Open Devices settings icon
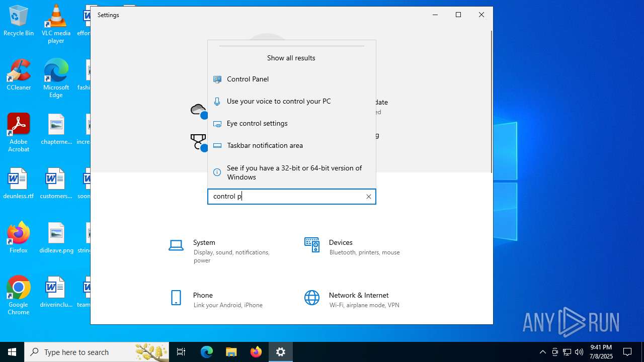The image size is (644, 362). click(312, 245)
